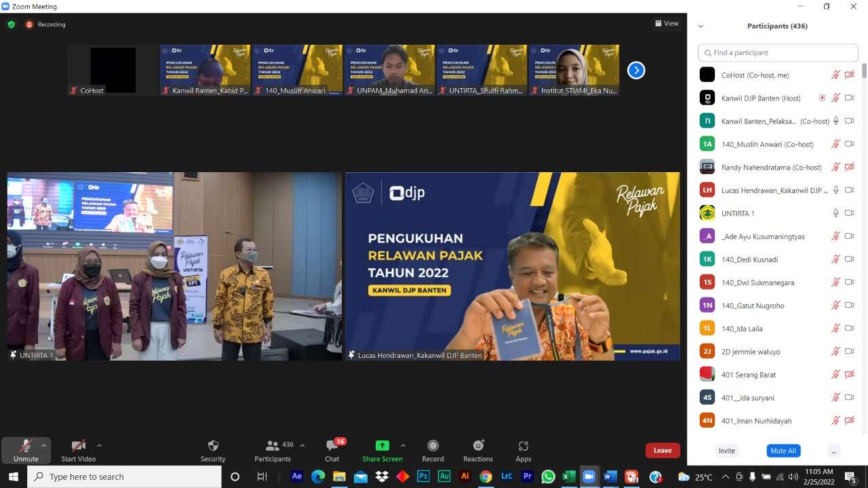Toggle video for 401 Serang Barat

click(x=850, y=374)
